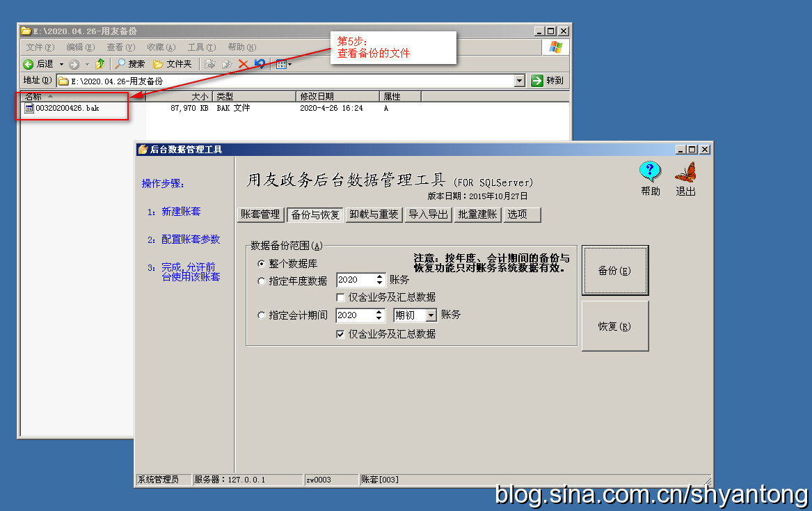Expand the accounting period dropdown
The width and height of the screenshot is (812, 511).
coord(431,315)
